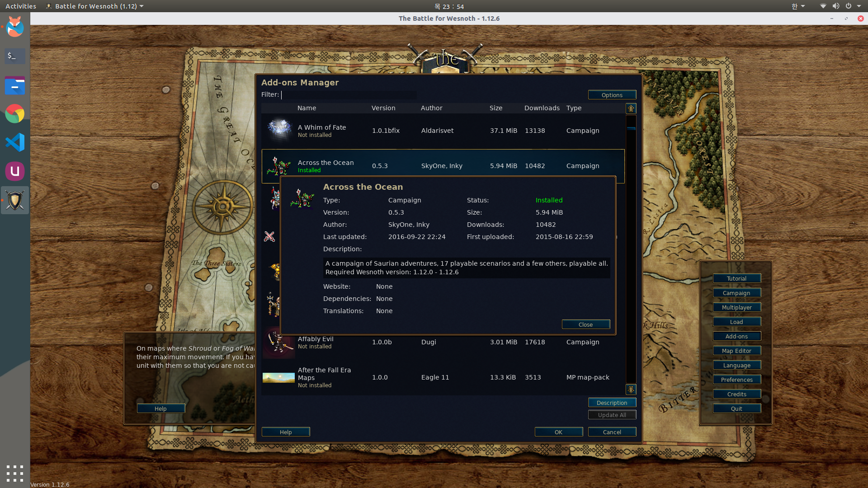
Task: Open Multiplayer in the main menu
Action: pos(736,307)
